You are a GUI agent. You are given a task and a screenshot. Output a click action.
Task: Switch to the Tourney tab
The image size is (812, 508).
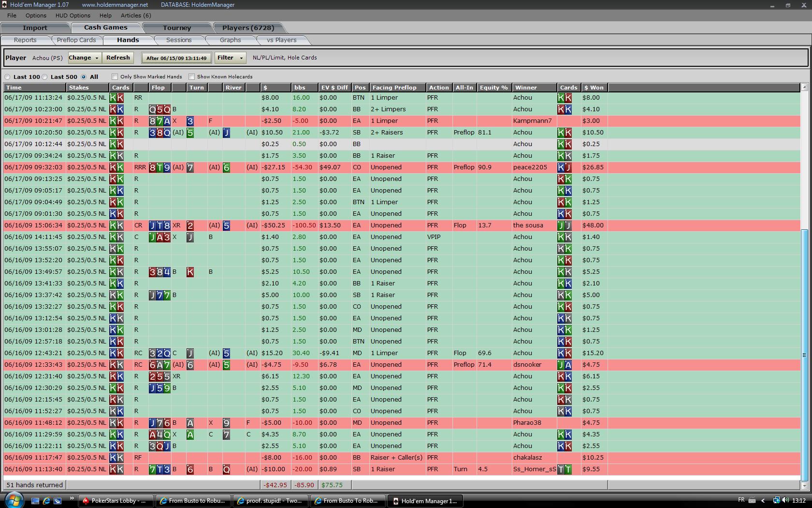[x=177, y=28]
